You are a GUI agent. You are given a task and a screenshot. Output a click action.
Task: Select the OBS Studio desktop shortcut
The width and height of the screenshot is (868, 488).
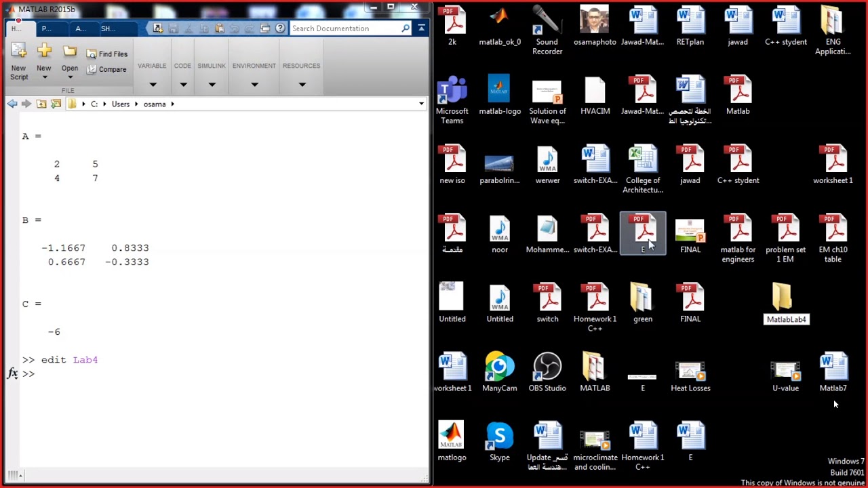coord(547,372)
